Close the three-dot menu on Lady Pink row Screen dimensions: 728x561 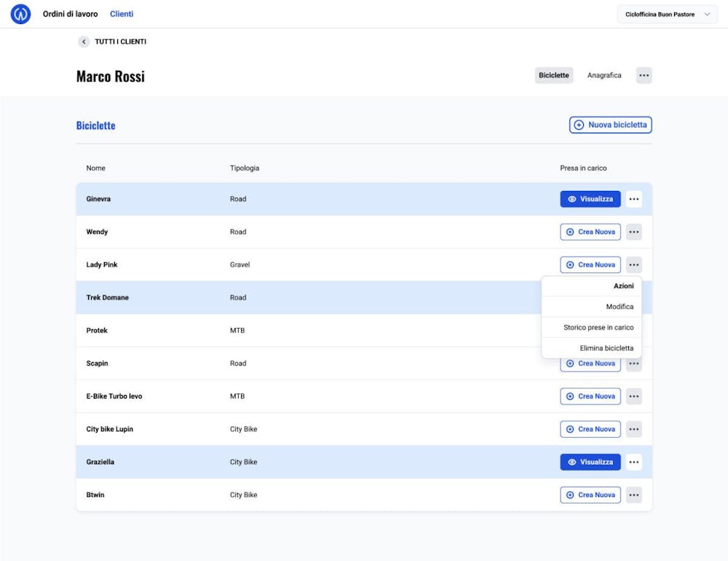coord(634,264)
